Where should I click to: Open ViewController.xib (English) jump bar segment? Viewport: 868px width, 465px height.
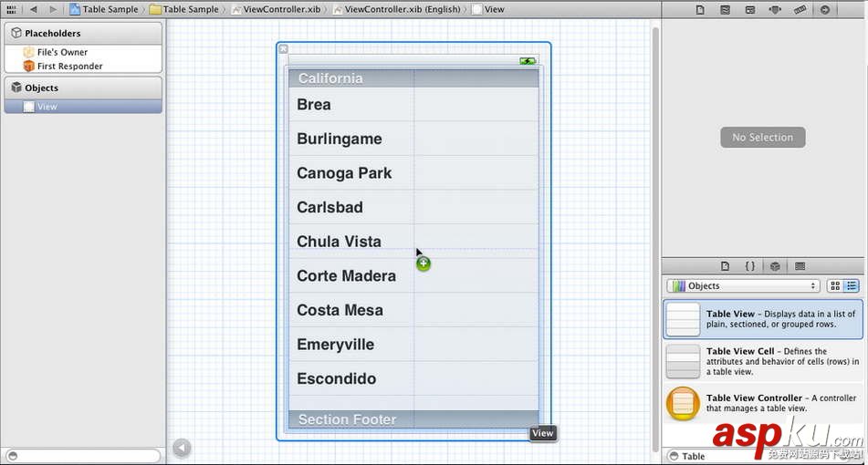[397, 9]
